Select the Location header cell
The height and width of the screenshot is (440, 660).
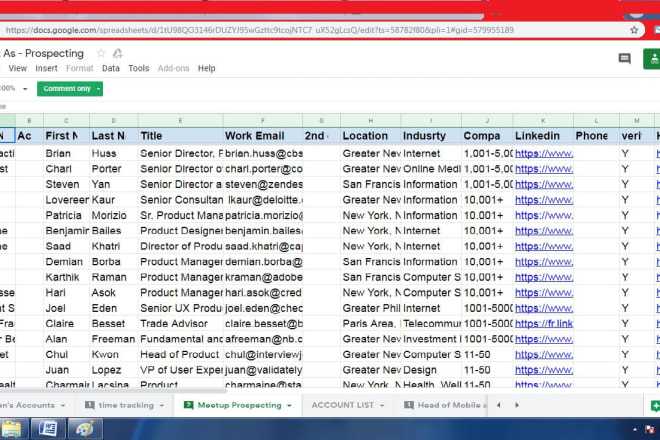click(x=370, y=136)
